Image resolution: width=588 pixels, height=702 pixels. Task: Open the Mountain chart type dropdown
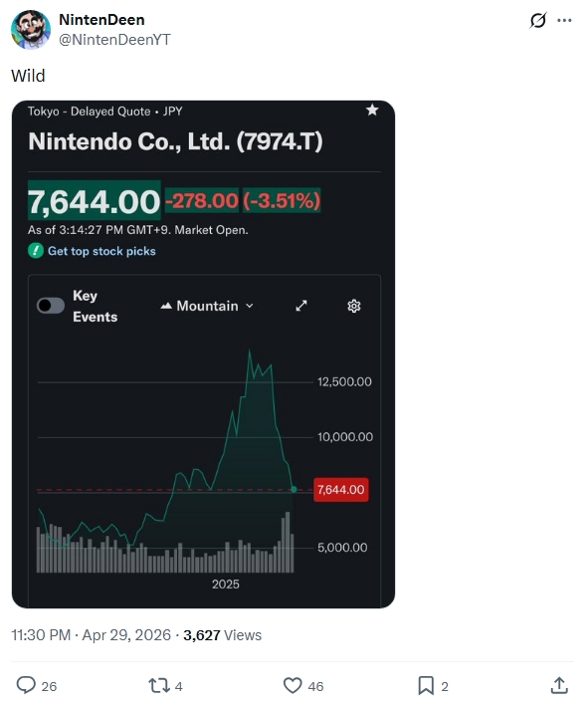pos(207,306)
